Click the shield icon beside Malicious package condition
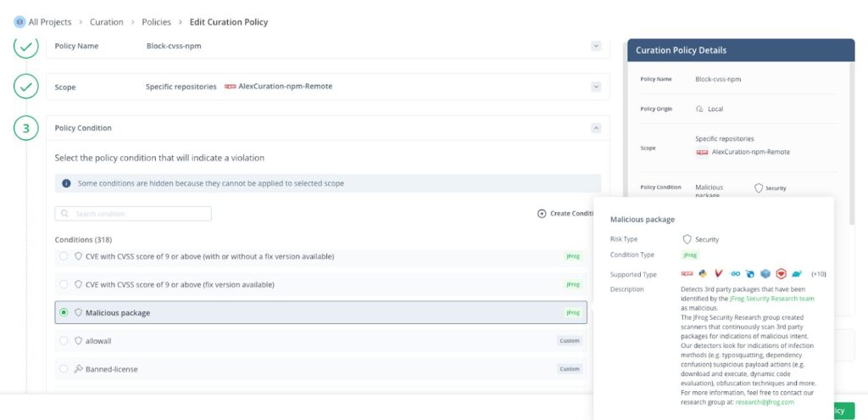The height and width of the screenshot is (420, 868). (78, 313)
